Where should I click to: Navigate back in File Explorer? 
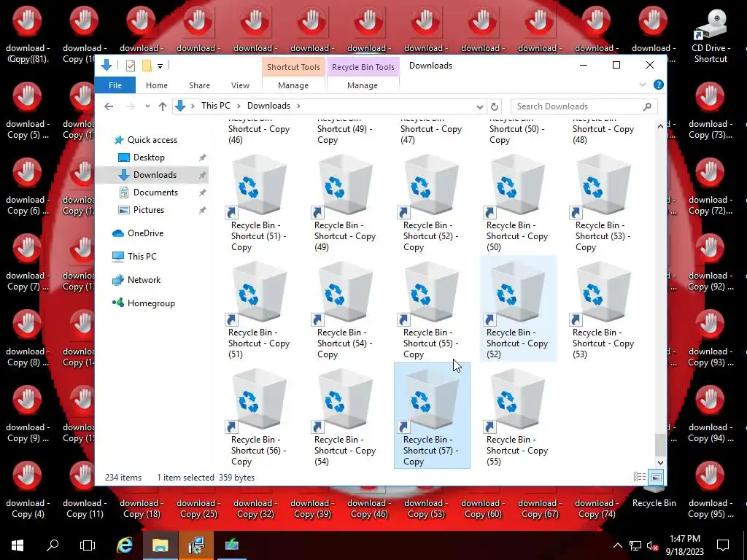[x=109, y=106]
